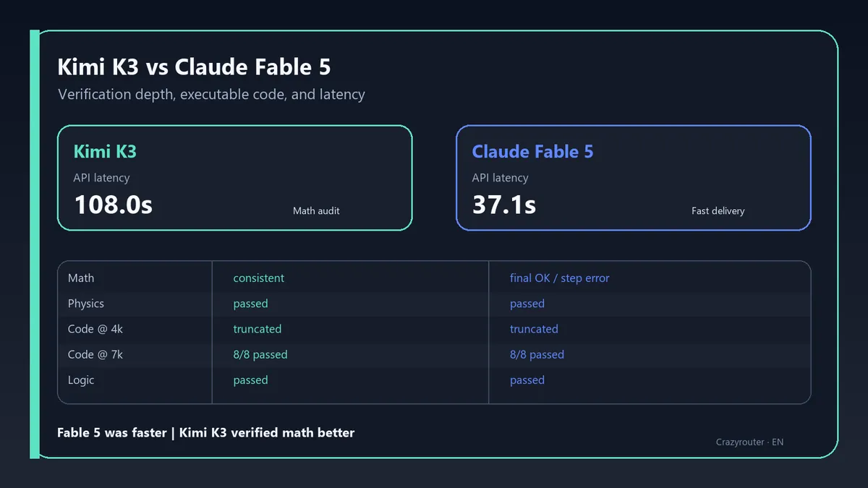Select summary 'Fable 5 was faster | Kimi K3 verified math better'
The image size is (868, 488).
[x=206, y=433]
